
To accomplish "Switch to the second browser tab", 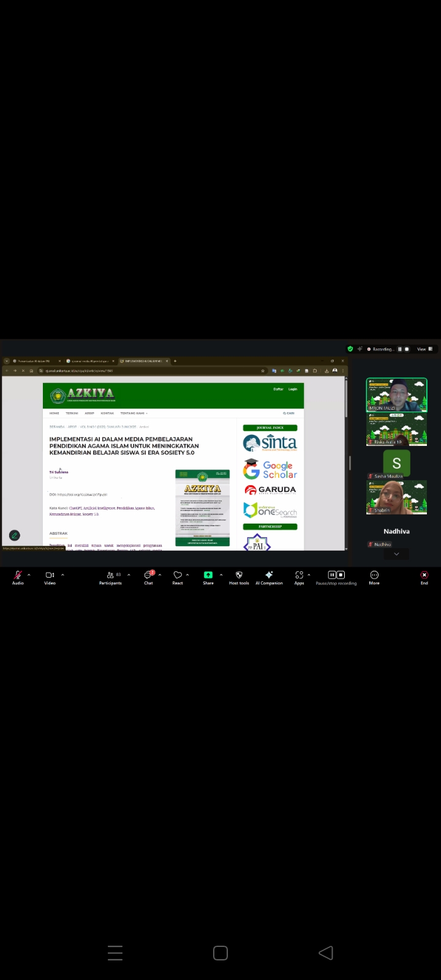I will tap(89, 361).
